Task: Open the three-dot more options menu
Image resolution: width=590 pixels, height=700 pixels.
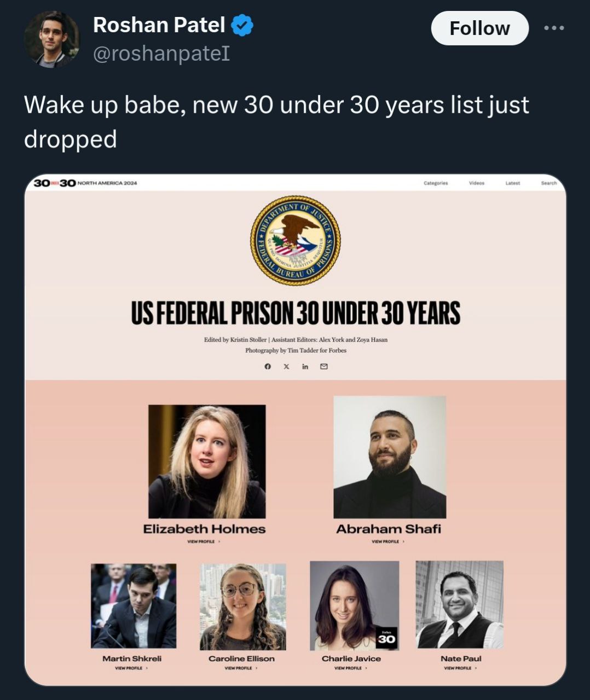Action: (x=554, y=28)
